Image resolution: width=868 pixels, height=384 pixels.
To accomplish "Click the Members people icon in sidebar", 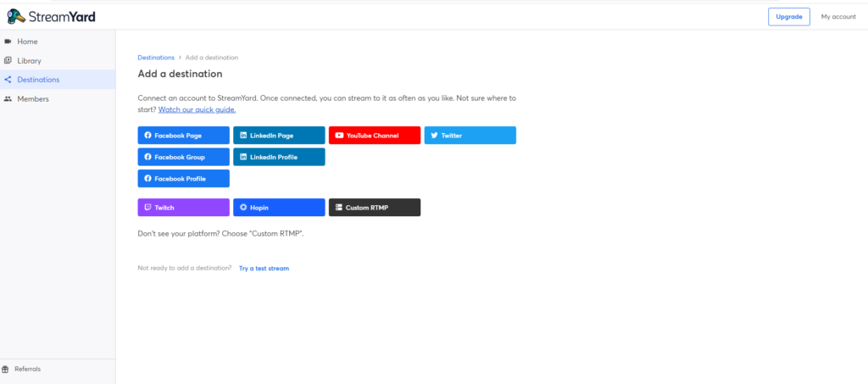I will (x=8, y=99).
